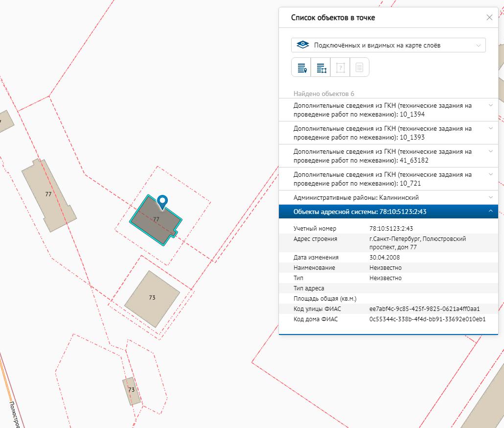Select the objects-at-point list icon with pin
Image resolution: width=504 pixels, height=428 pixels.
(x=301, y=68)
